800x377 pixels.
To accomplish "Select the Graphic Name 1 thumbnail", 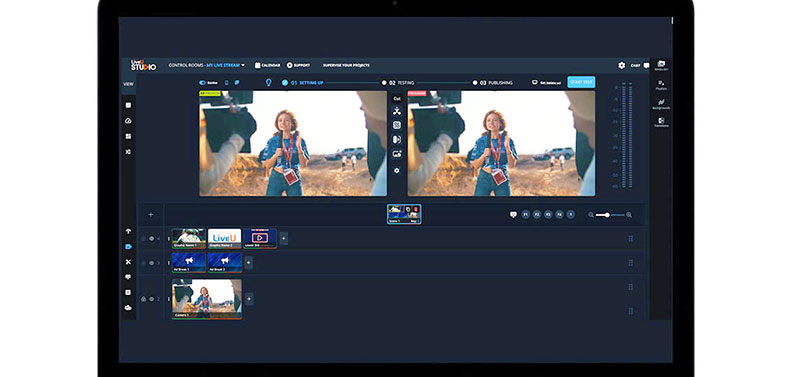I will (x=189, y=238).
